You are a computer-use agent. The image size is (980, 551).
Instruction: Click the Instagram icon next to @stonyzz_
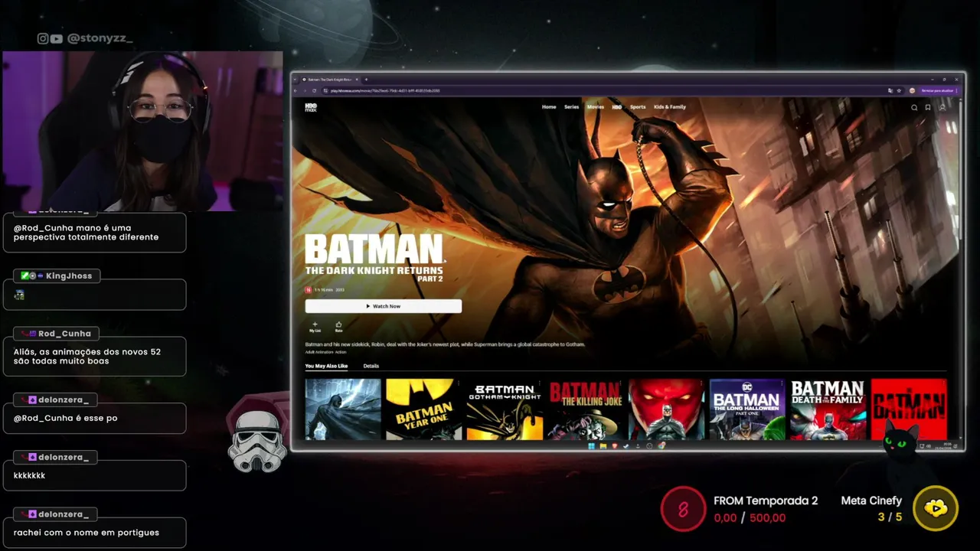coord(43,38)
